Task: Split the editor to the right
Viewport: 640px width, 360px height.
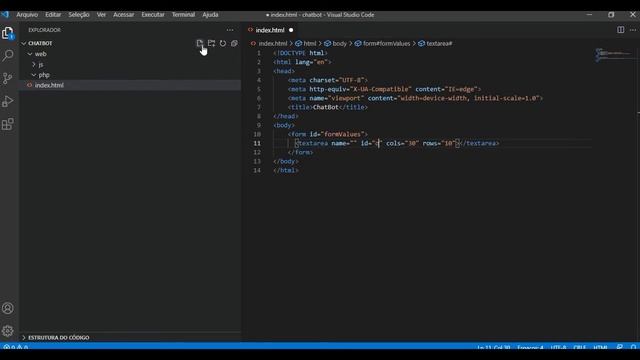Action: [620, 30]
